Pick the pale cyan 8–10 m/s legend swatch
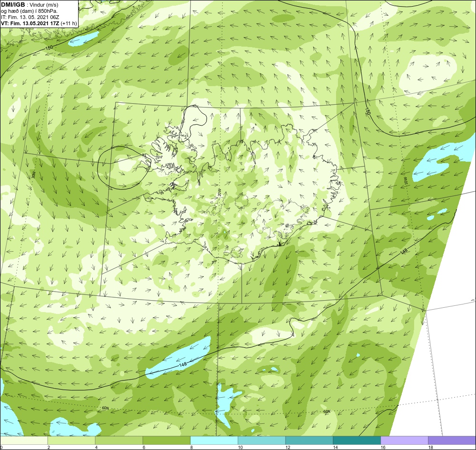This screenshot has height=450, width=476. 214,440
